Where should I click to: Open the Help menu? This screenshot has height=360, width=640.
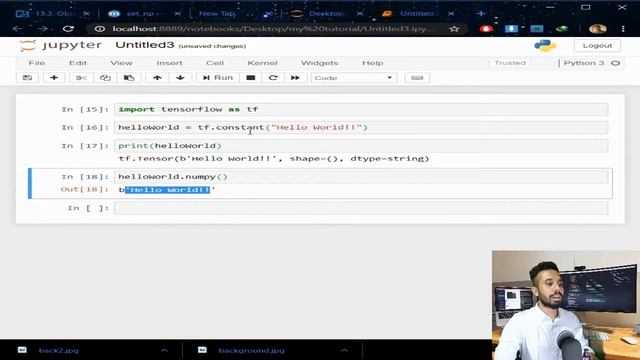click(372, 63)
